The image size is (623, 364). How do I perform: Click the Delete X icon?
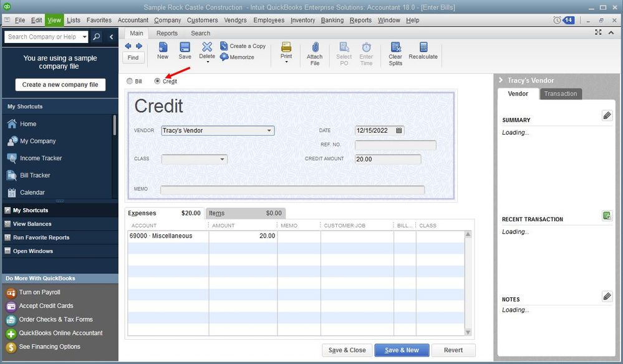(x=207, y=47)
